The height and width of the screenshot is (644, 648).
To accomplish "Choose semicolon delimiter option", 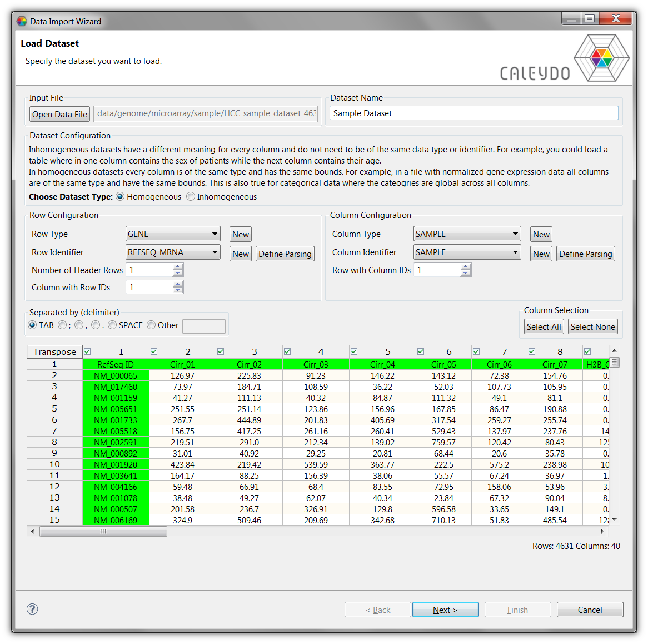I will pyautogui.click(x=62, y=325).
